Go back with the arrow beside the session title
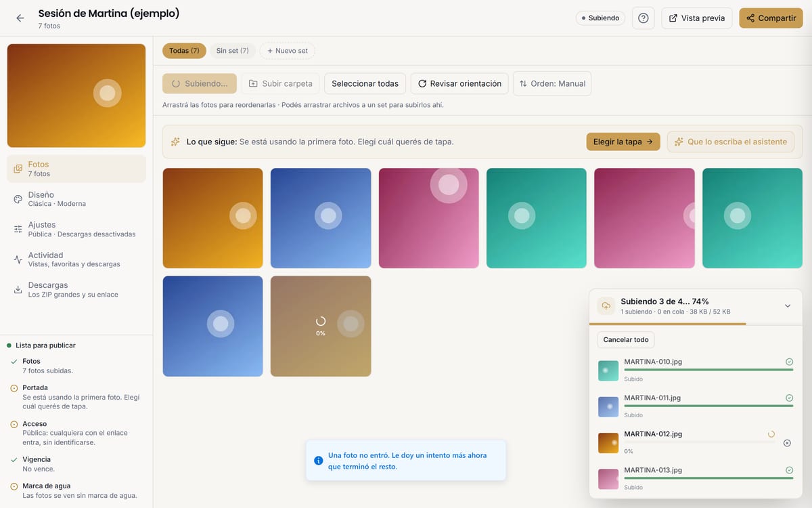812x508 pixels. pos(20,18)
